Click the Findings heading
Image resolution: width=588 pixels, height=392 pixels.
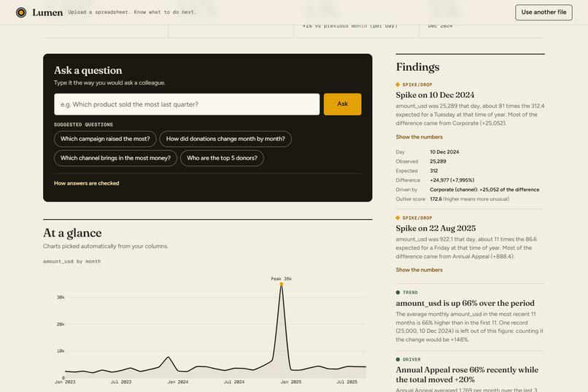(417, 67)
